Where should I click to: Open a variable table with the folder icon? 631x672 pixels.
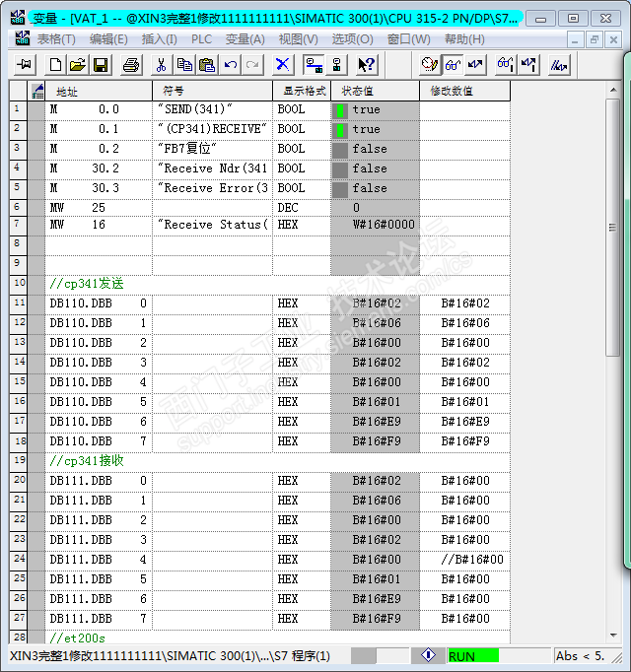point(78,65)
